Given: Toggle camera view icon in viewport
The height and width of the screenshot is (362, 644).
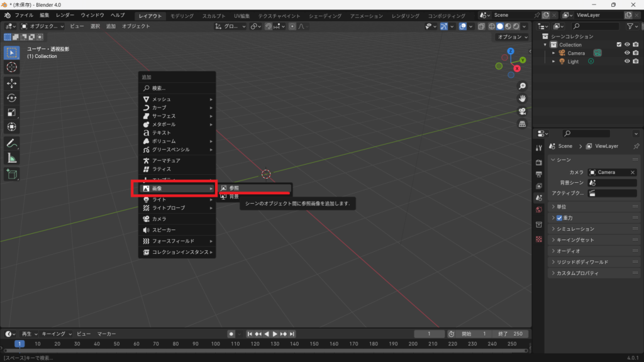Looking at the screenshot, I should point(522,111).
